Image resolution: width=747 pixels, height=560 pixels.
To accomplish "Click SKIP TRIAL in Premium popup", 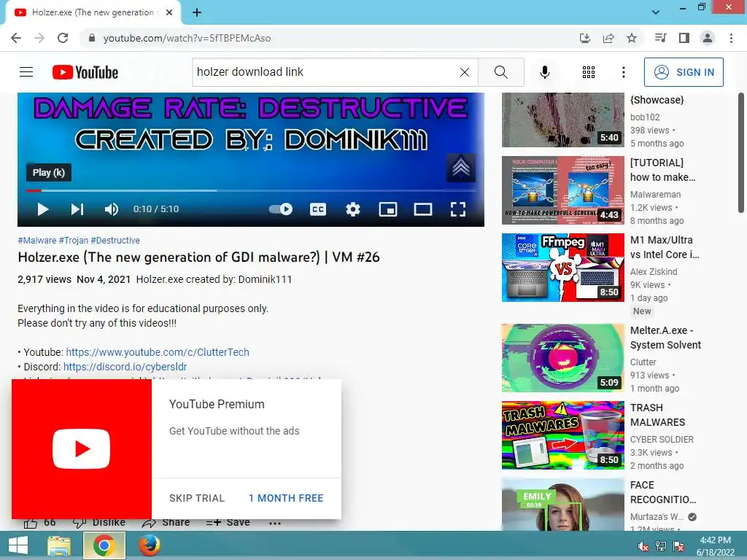I will point(197,498).
